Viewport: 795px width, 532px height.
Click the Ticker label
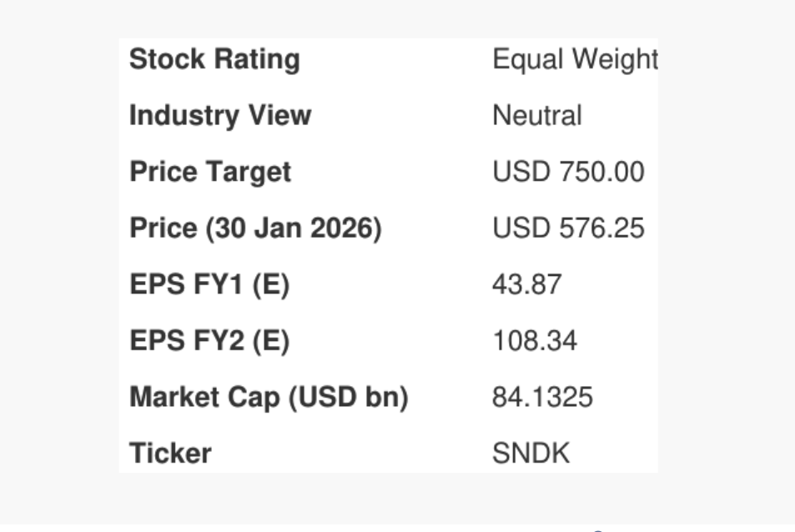[170, 454]
